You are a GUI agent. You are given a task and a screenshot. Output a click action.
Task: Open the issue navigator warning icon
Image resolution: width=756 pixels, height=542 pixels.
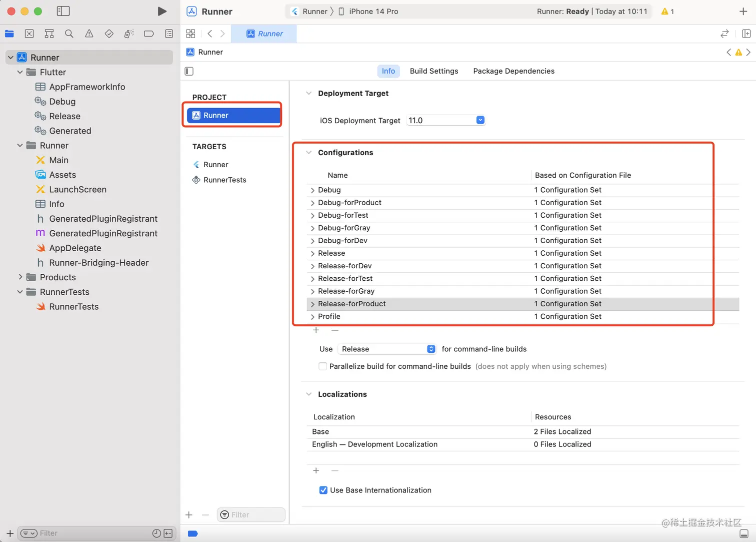pyautogui.click(x=89, y=34)
